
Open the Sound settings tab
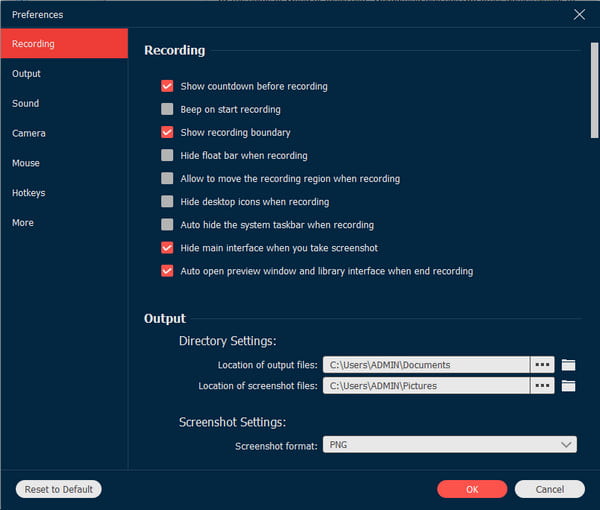[x=26, y=104]
